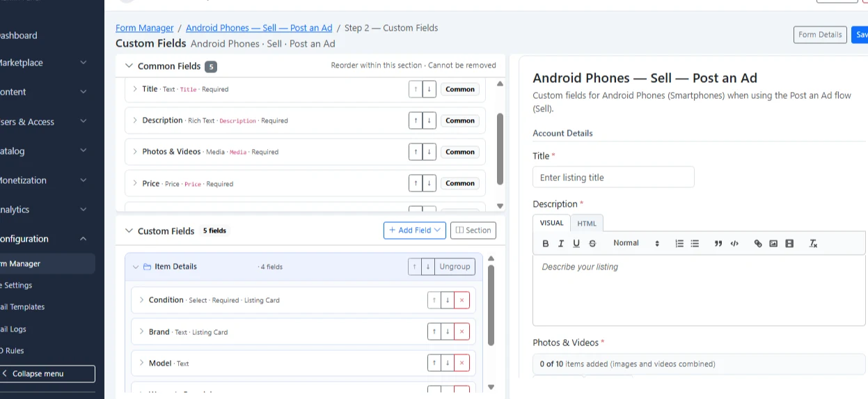Move the Brand field up

(434, 331)
